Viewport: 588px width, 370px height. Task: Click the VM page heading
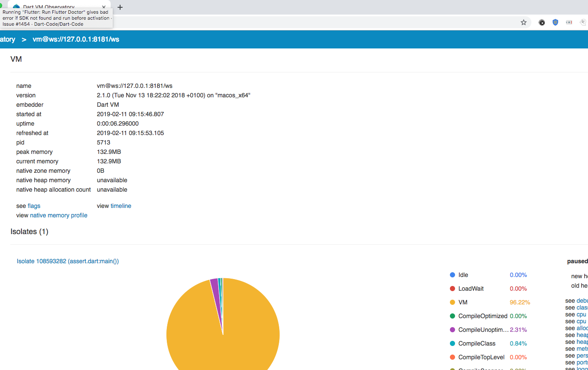16,59
